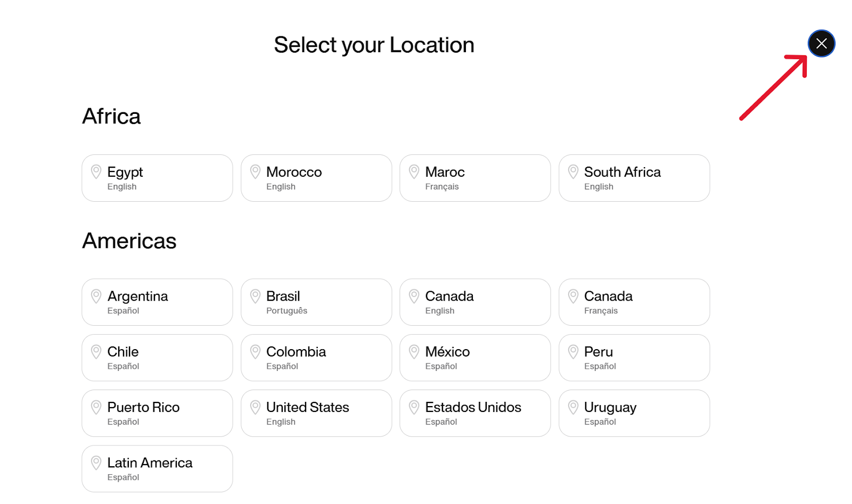Screen dimensions: 852x504
Task: Click the location pin icon beside Egypt
Action: [x=96, y=171]
